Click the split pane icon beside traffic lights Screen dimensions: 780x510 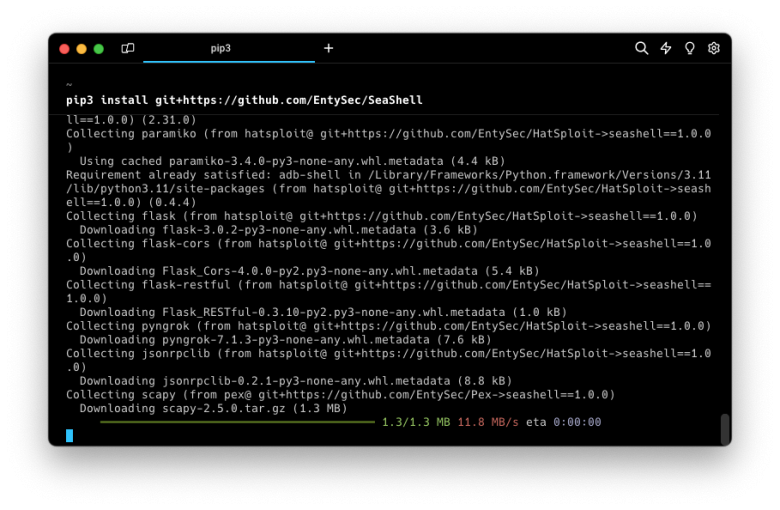[x=128, y=48]
